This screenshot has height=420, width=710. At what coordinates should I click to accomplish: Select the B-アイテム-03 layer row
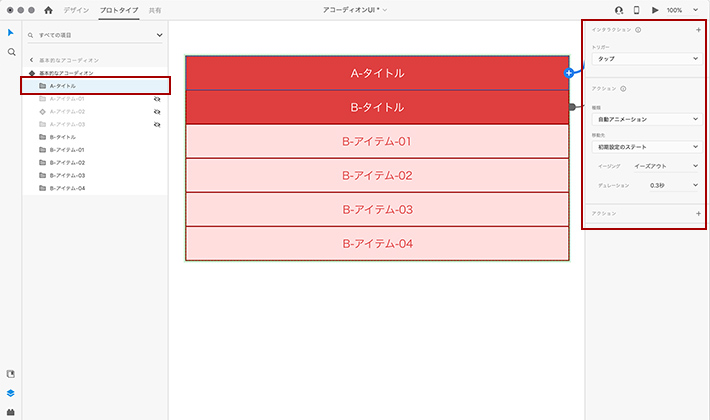coord(95,175)
